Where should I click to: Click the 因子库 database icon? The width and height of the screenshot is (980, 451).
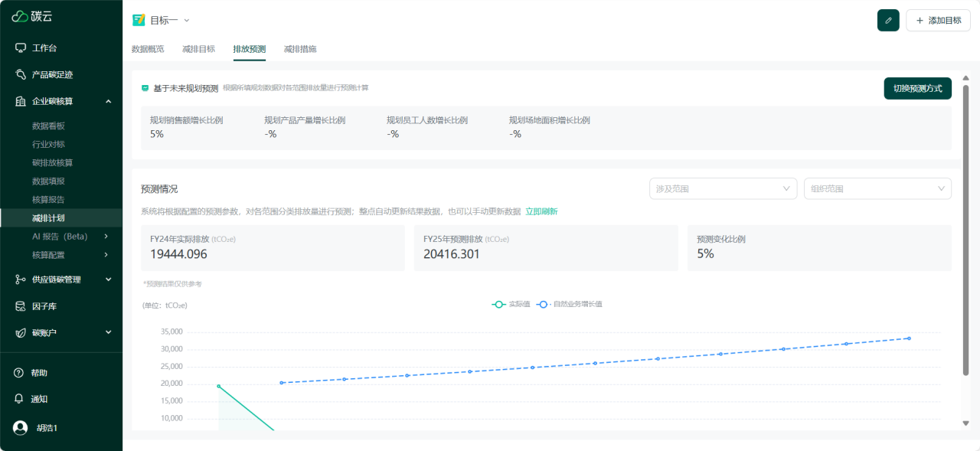[21, 306]
